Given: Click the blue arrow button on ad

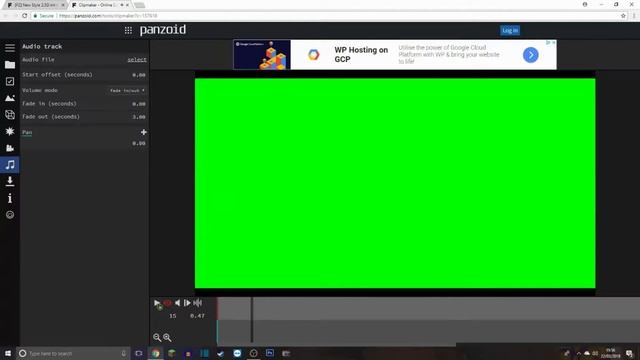Looking at the screenshot, I should click(531, 55).
